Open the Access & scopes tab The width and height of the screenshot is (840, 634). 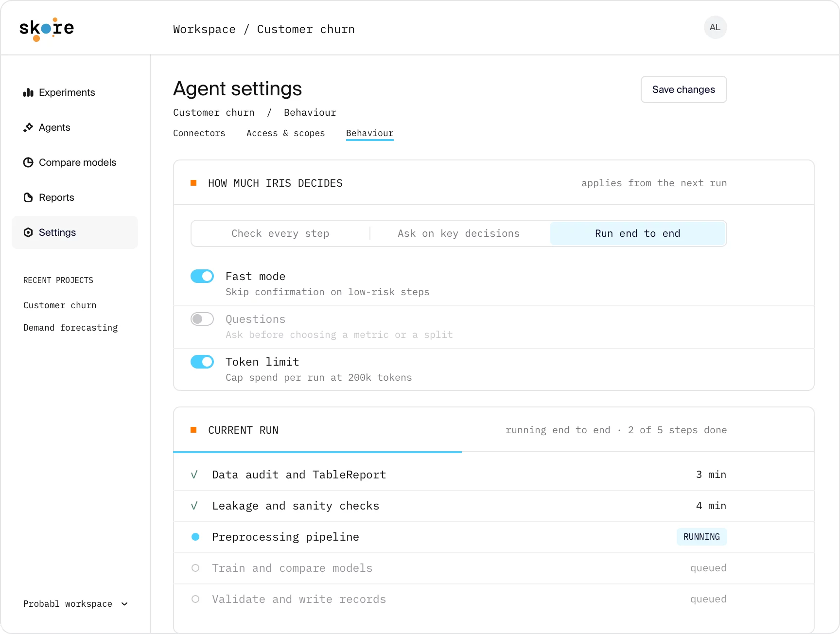(x=286, y=133)
